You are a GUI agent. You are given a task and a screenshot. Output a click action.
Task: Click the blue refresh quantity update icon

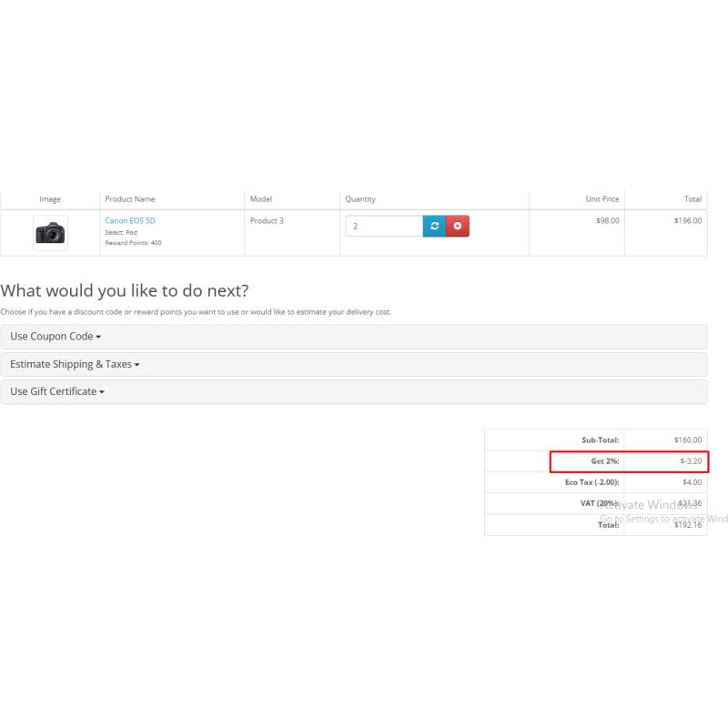(x=434, y=226)
